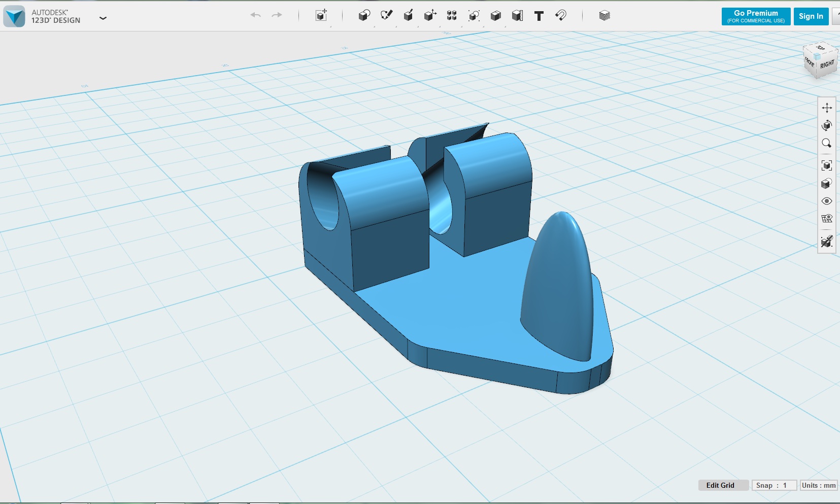Screen dimensions: 840x504
Task: Click the Go Premium button
Action: [x=756, y=16]
